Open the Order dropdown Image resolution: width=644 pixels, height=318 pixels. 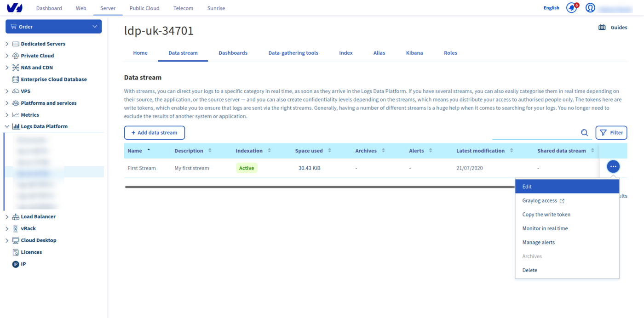pos(53,27)
